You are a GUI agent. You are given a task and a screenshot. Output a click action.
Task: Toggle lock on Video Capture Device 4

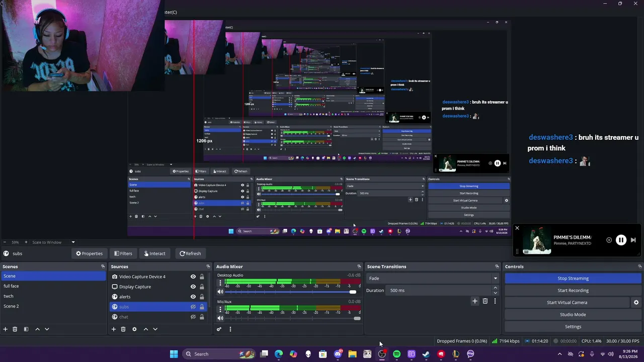(x=202, y=277)
